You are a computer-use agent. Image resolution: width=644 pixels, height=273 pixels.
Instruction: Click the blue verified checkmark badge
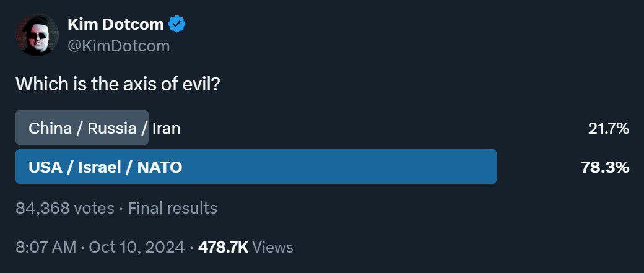(178, 25)
